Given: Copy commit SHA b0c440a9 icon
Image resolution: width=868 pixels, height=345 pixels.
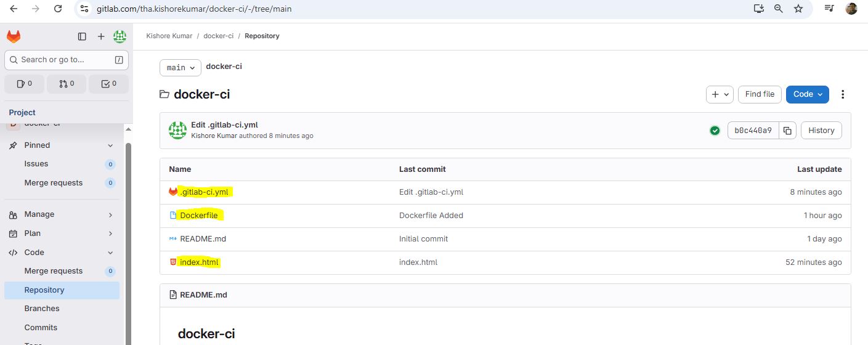Looking at the screenshot, I should (x=787, y=131).
